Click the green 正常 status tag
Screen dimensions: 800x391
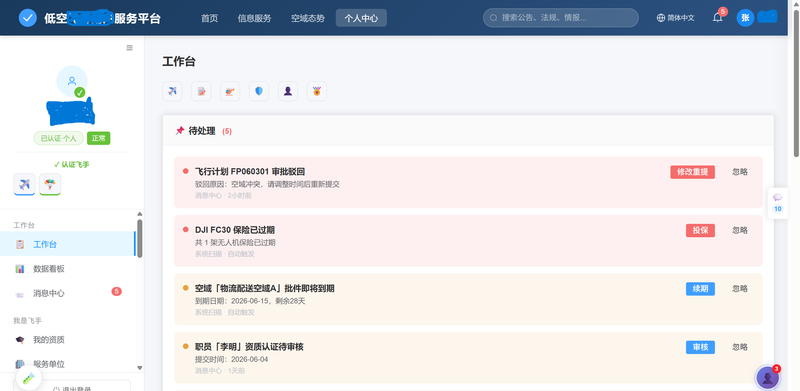(x=98, y=138)
